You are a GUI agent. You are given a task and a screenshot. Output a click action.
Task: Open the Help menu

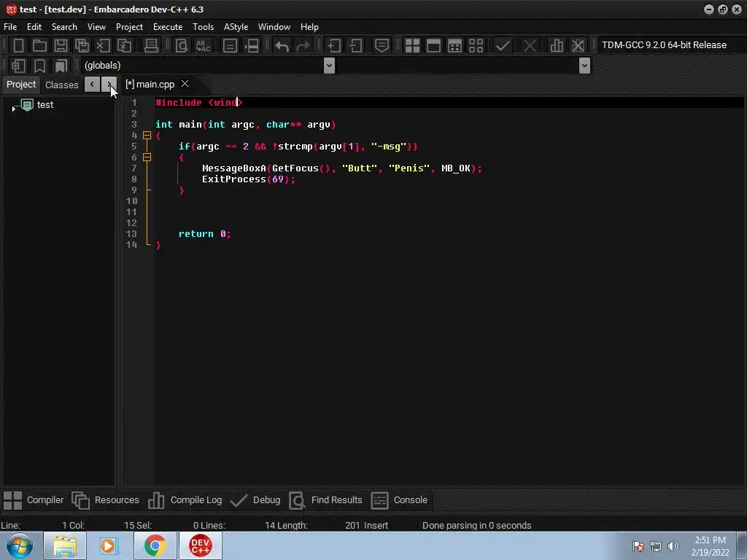[309, 27]
